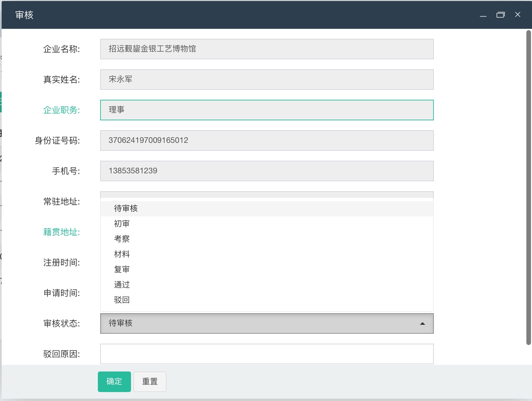Image resolution: width=532 pixels, height=401 pixels.
Task: Select 待审核 from the status list
Action: pos(126,208)
